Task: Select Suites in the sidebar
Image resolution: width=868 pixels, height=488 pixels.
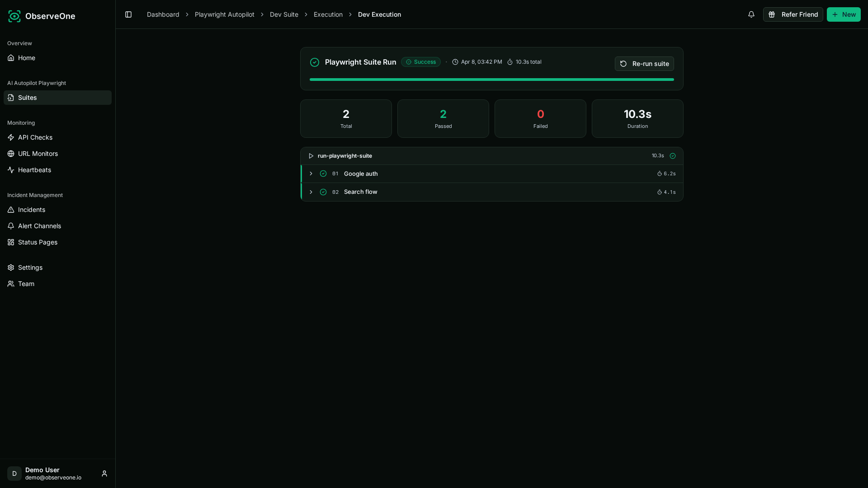Action: (x=57, y=98)
